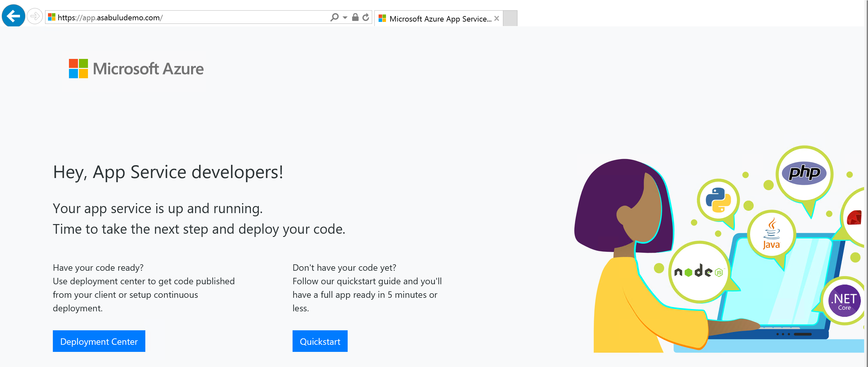Image resolution: width=868 pixels, height=367 pixels.
Task: Open the Deployment Center
Action: pyautogui.click(x=100, y=342)
